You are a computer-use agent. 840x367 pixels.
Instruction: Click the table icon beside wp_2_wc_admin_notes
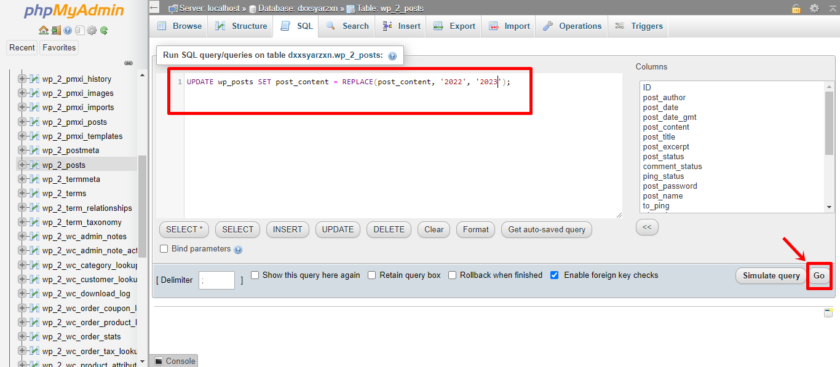coord(34,236)
